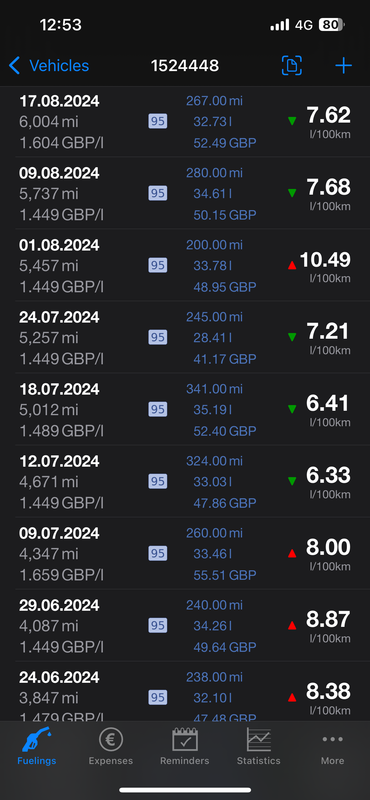Switch to the Expenses tab
The height and width of the screenshot is (800, 370).
[x=111, y=746]
